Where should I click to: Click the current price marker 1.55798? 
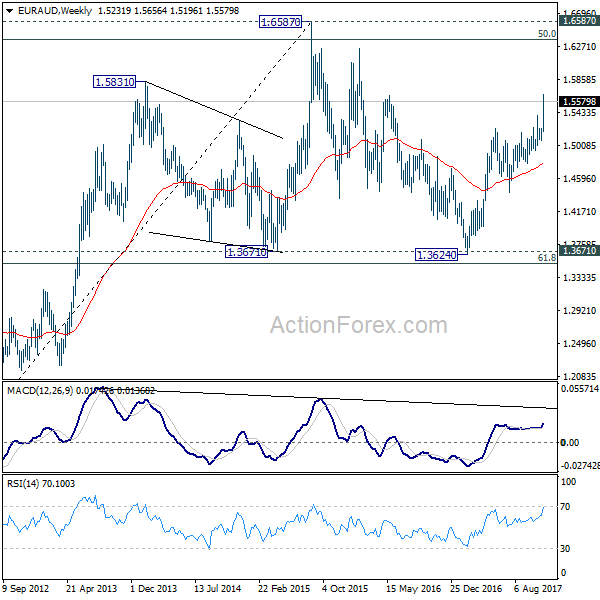click(579, 102)
